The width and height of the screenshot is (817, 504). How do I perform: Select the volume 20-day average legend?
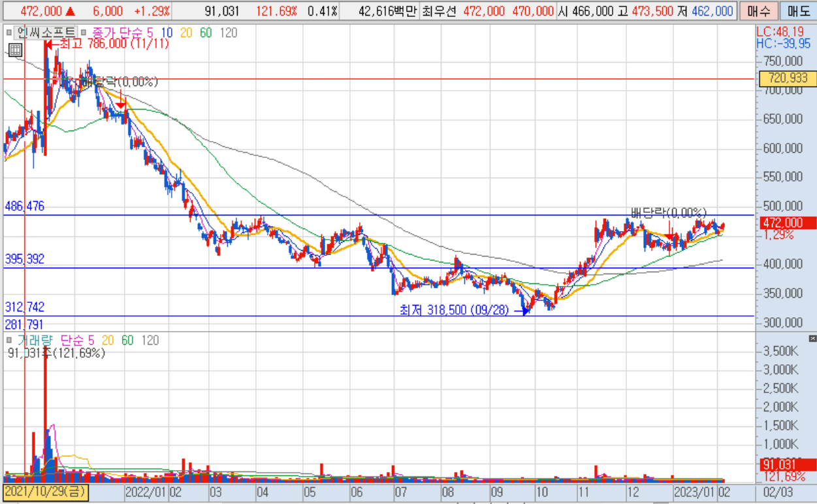[108, 340]
